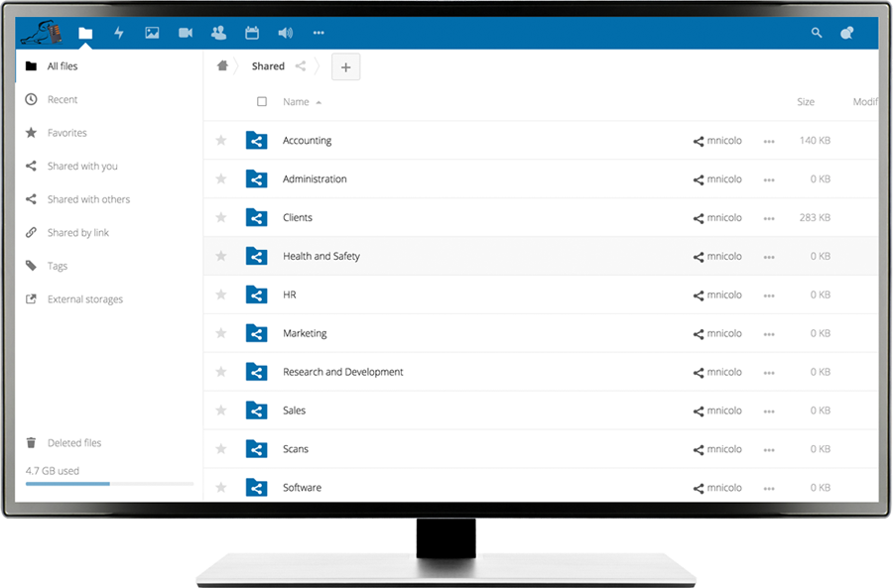
Task: Open the Calendar app from the toolbar
Action: coord(251,33)
